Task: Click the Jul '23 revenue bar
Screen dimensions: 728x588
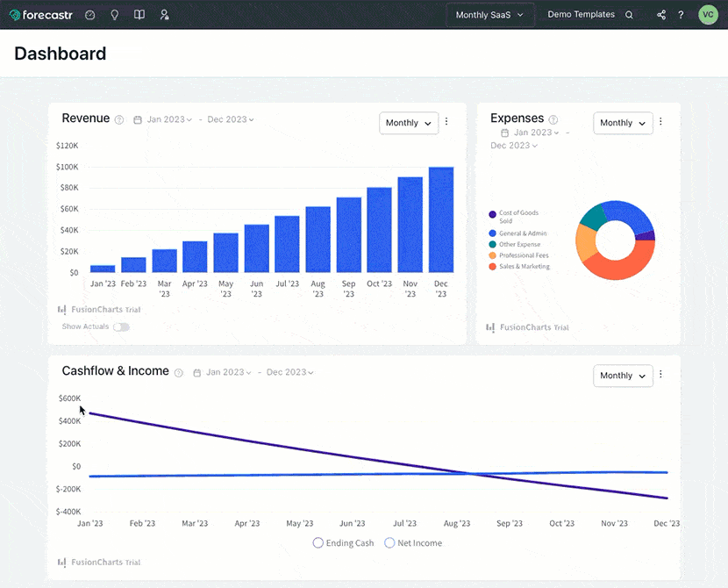Action: [x=287, y=244]
